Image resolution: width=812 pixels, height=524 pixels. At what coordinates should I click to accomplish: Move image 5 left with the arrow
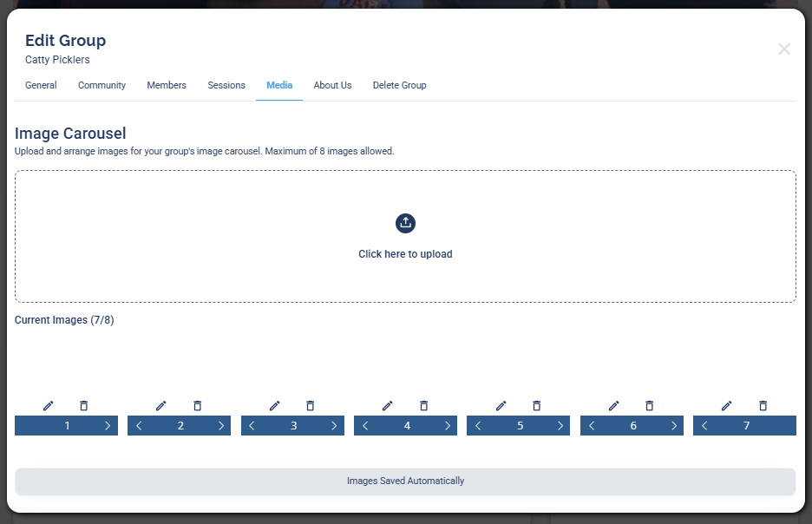[x=478, y=426]
